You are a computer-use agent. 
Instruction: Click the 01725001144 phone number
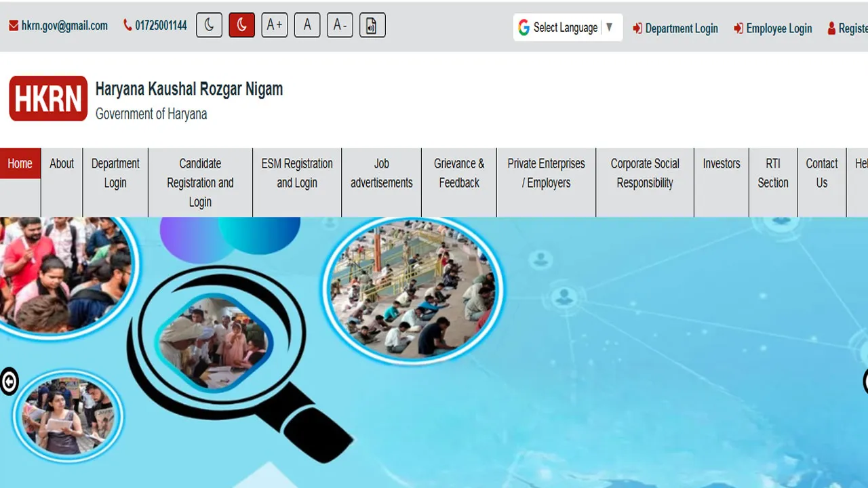161,26
